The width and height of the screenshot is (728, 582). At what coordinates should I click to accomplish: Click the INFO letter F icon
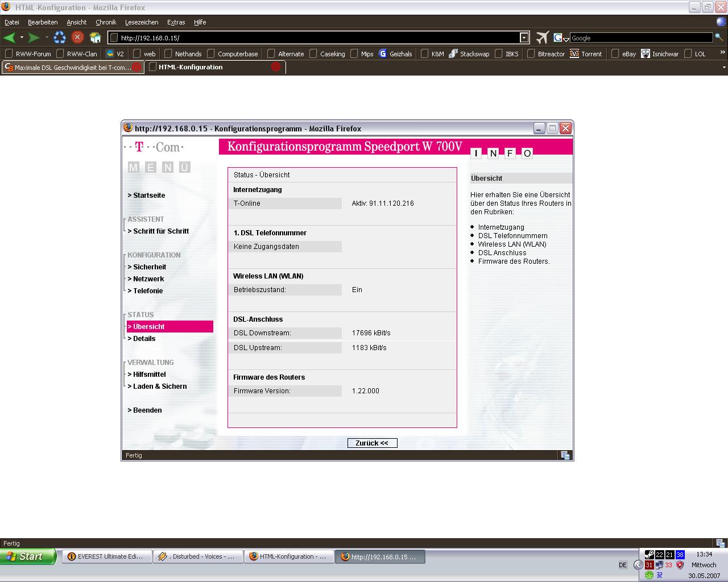[510, 153]
